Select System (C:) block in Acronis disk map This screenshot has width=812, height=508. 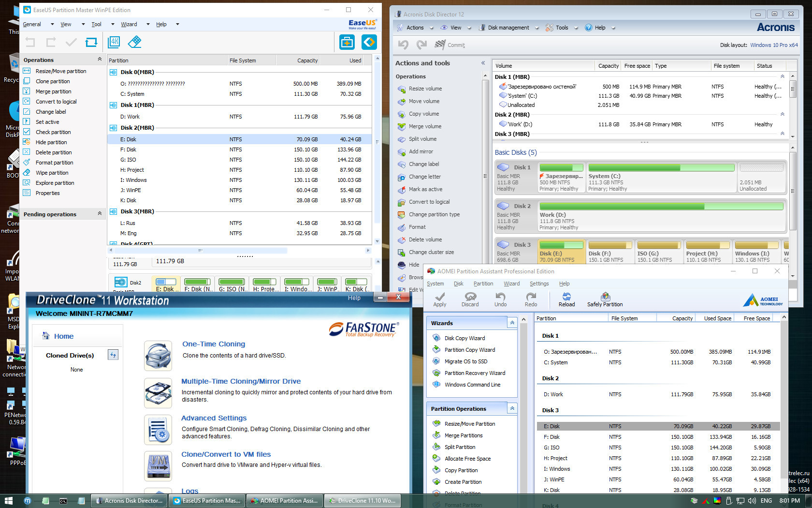pos(661,178)
